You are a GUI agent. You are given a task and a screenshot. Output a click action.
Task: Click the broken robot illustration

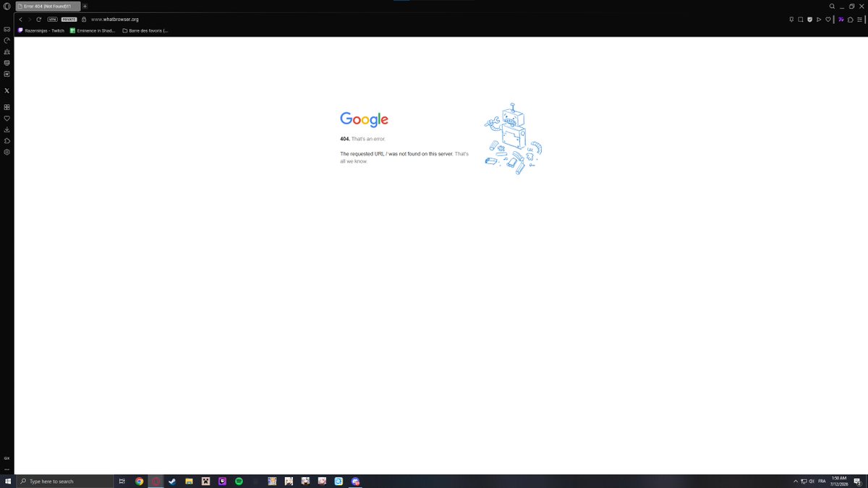(513, 139)
